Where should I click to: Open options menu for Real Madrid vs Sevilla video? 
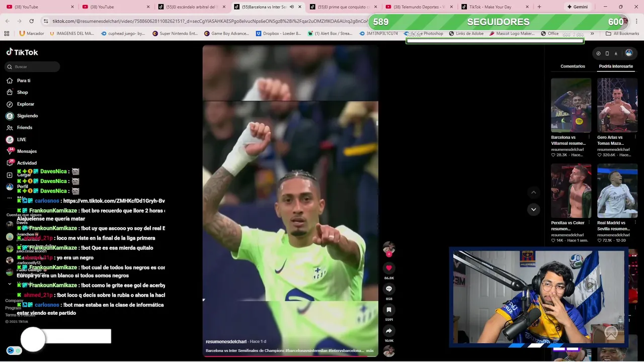coord(635,223)
